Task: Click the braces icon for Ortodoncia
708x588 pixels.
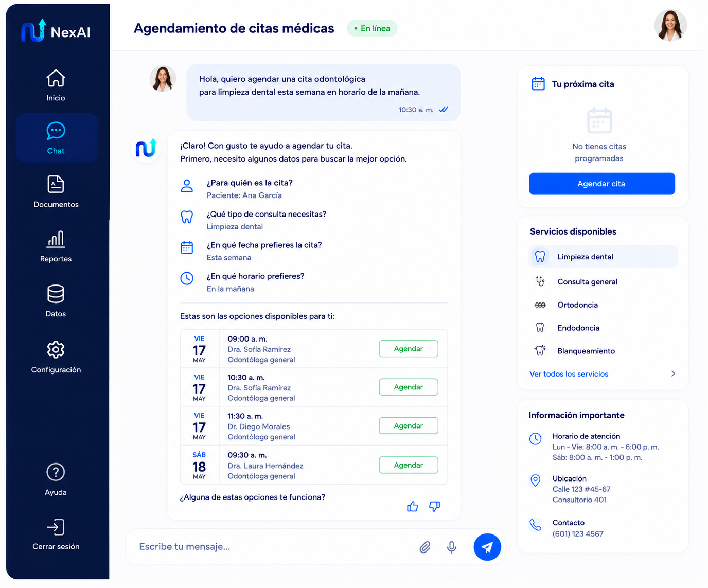Action: coord(540,305)
